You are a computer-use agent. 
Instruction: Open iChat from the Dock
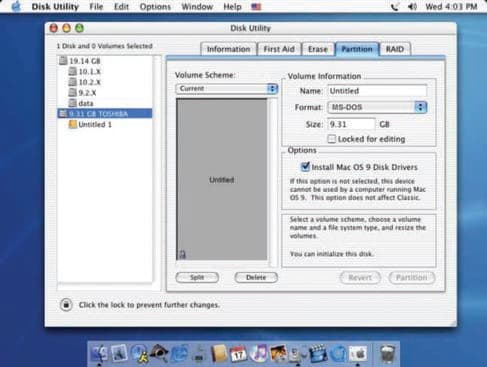tap(139, 353)
